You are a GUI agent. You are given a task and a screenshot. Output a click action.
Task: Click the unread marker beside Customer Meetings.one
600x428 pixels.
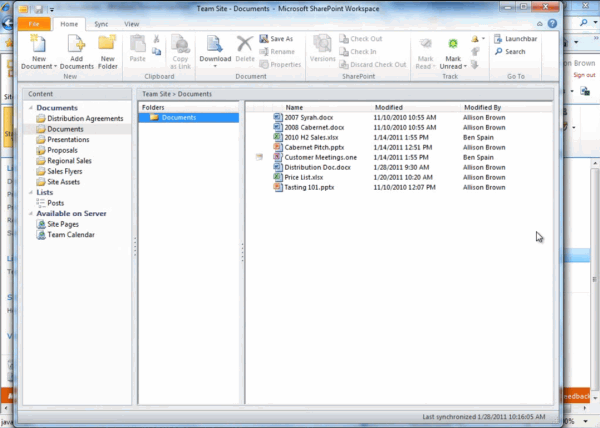(259, 157)
